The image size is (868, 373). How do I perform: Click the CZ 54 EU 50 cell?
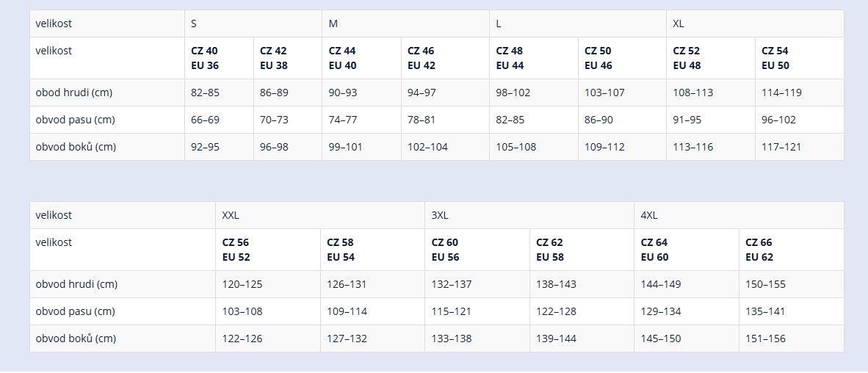800,58
